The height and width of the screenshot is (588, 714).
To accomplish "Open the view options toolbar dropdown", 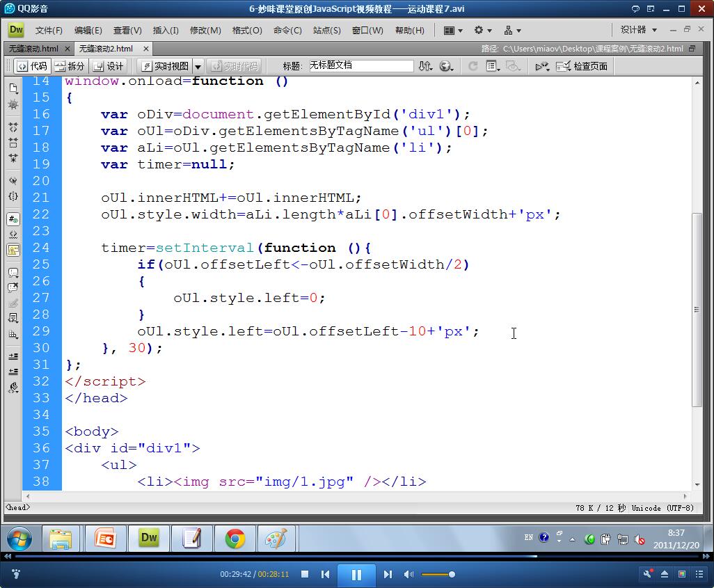I will 493,67.
